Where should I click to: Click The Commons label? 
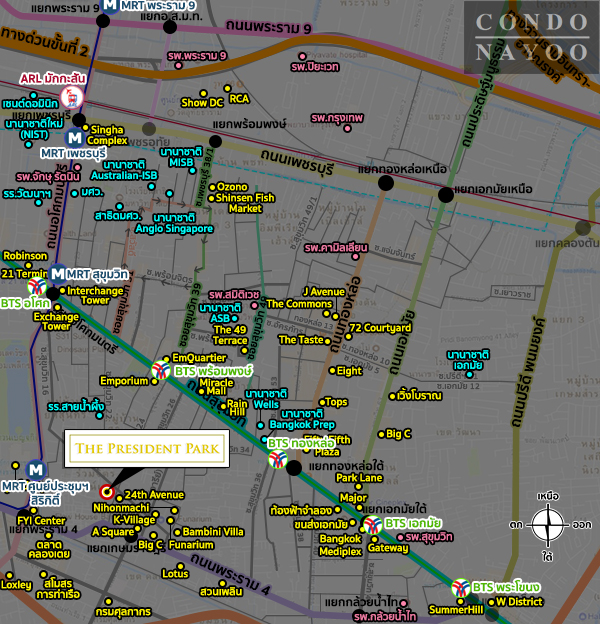(299, 304)
